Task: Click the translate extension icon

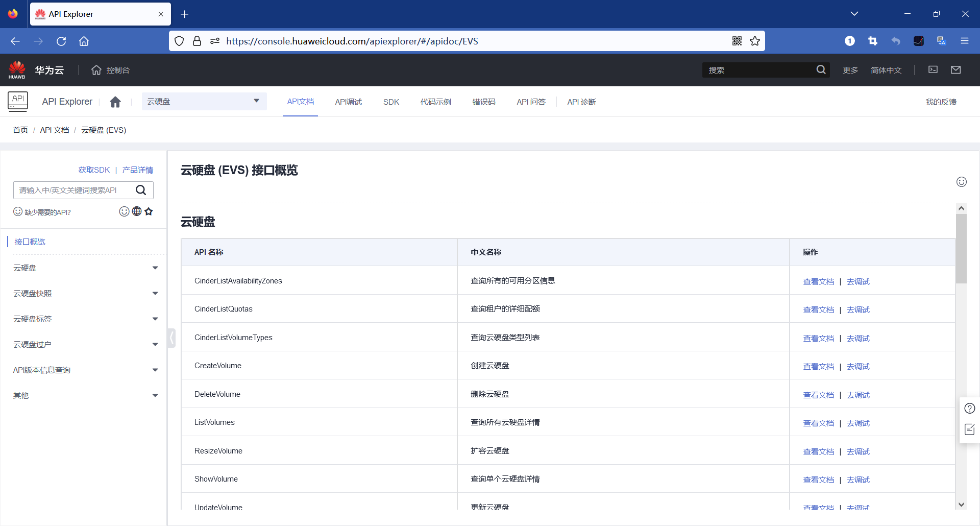Action: (942, 41)
